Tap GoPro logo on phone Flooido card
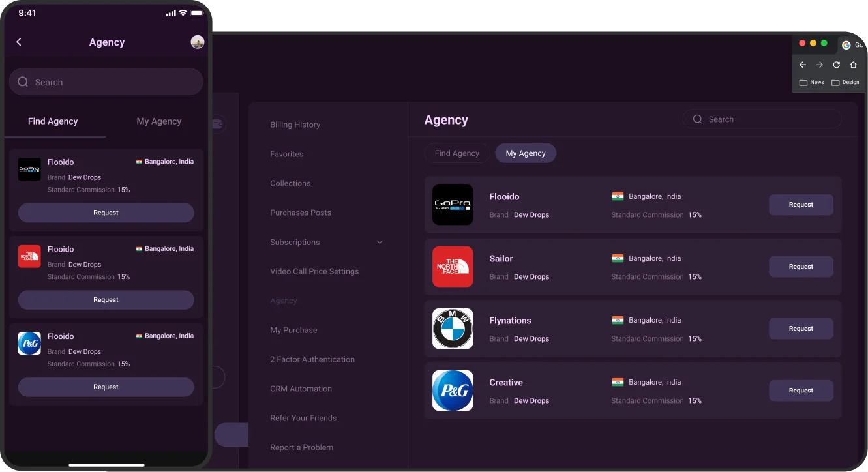Screen dimensions: 868x472 [29, 169]
